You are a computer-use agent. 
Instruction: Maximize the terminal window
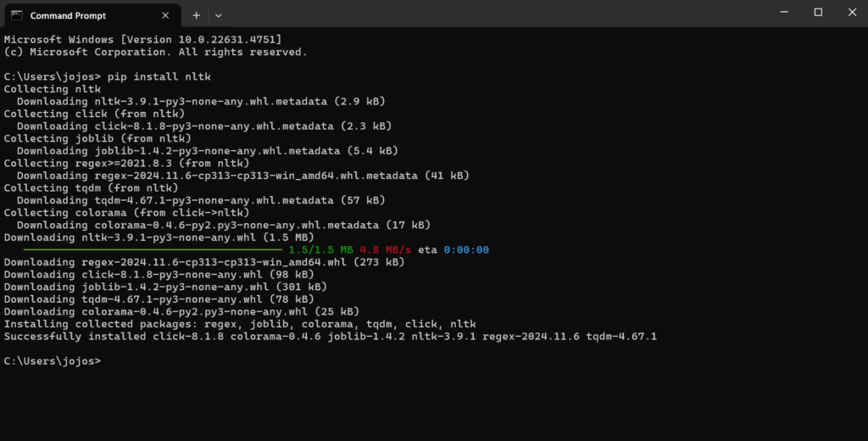pyautogui.click(x=818, y=13)
